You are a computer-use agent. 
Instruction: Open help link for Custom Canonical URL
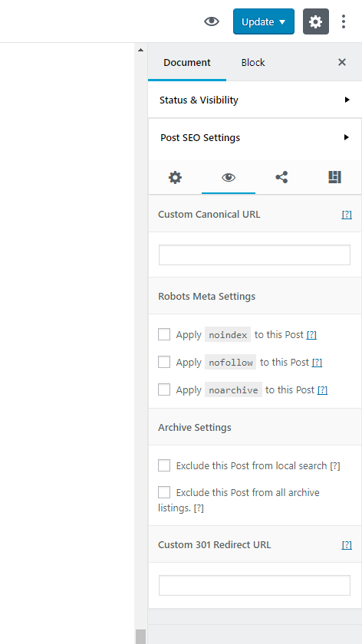(347, 215)
